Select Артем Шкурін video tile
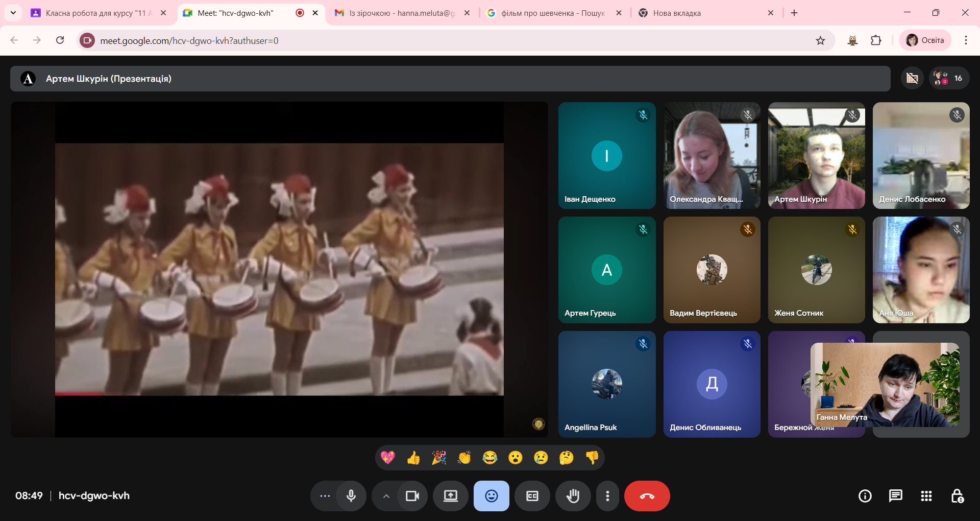Image resolution: width=980 pixels, height=521 pixels. 816,155
